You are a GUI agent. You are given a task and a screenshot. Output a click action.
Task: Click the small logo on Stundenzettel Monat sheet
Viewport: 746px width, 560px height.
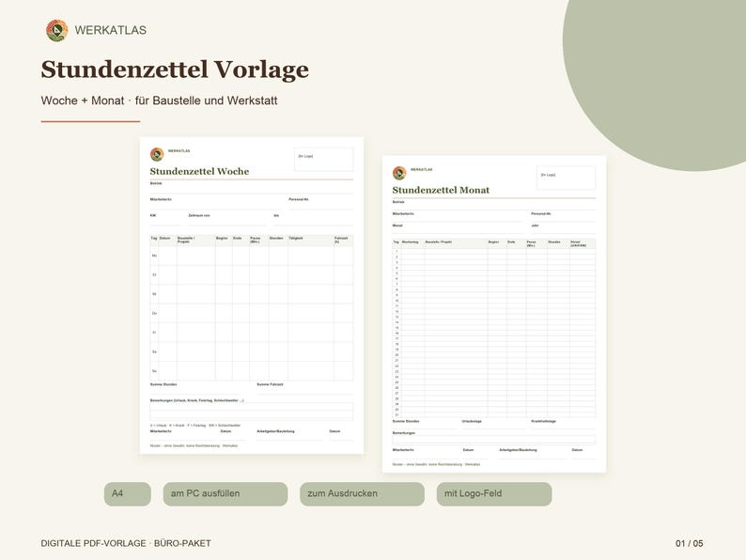tap(399, 173)
